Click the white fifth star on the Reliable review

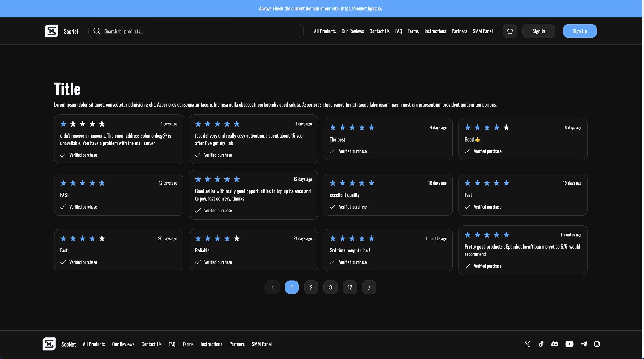click(237, 238)
